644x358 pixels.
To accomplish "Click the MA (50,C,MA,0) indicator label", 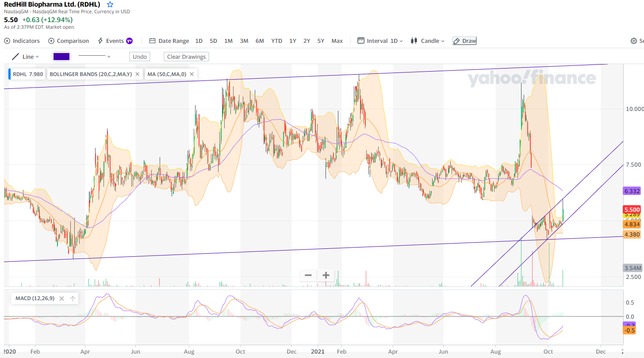I will click(x=167, y=74).
